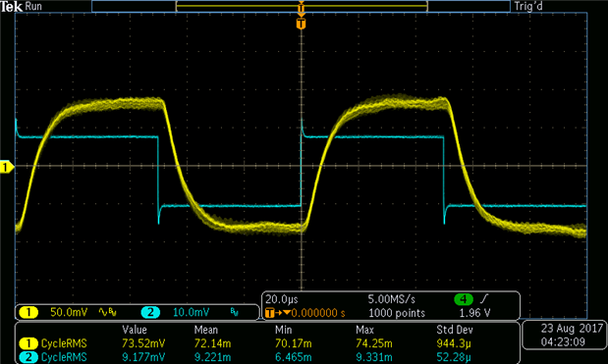
Task: Click the channel 2 scale 10.0mV
Action: (191, 312)
